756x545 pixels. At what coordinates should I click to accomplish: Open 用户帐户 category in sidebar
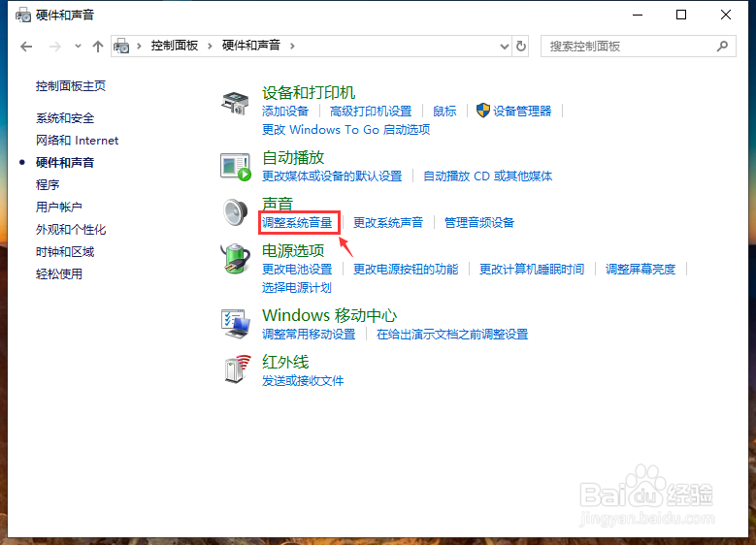59,208
